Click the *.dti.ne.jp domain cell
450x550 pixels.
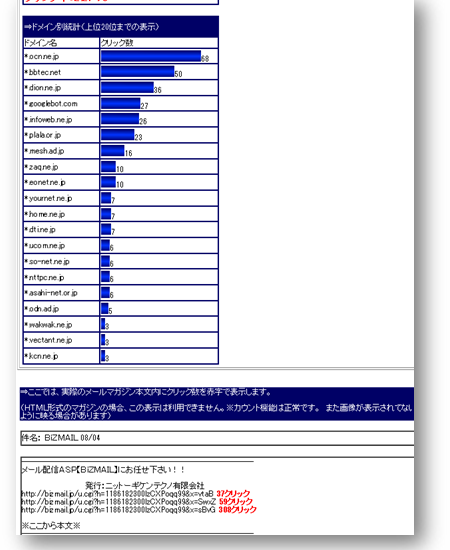(61, 230)
